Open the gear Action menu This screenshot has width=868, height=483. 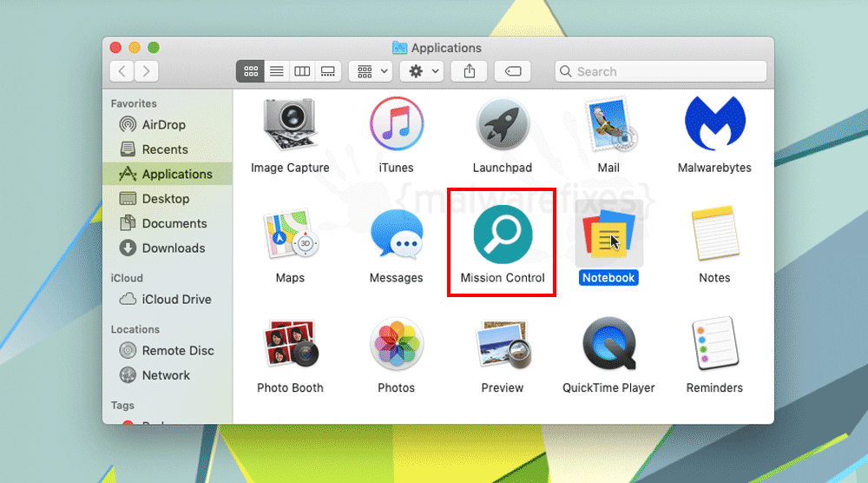(x=422, y=71)
